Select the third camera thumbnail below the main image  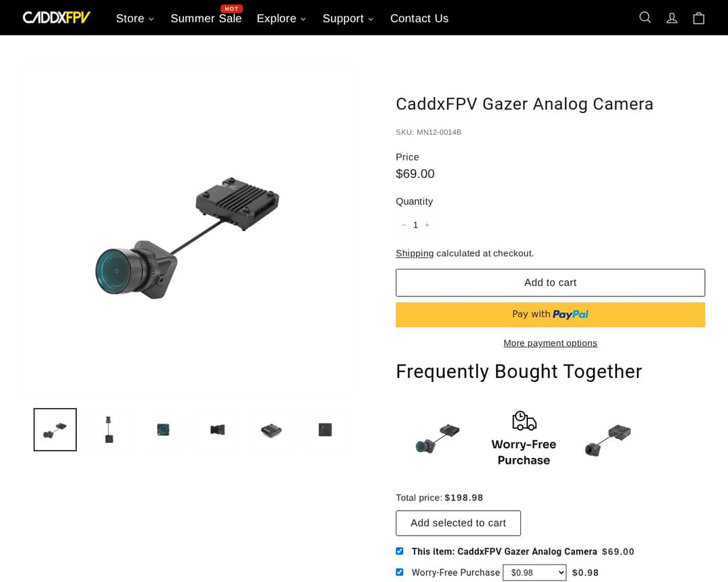click(x=162, y=429)
